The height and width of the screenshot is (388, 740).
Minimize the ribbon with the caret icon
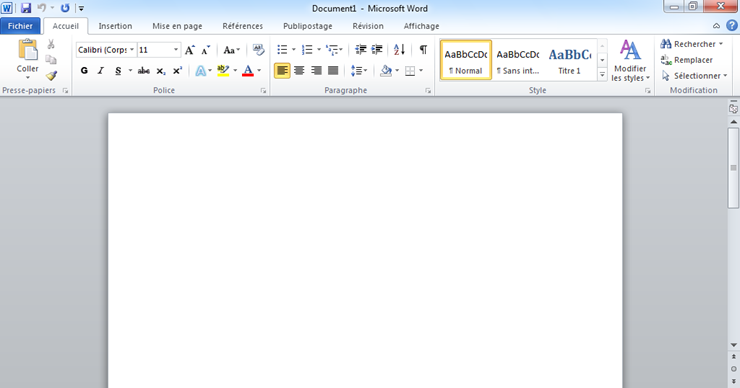click(716, 26)
